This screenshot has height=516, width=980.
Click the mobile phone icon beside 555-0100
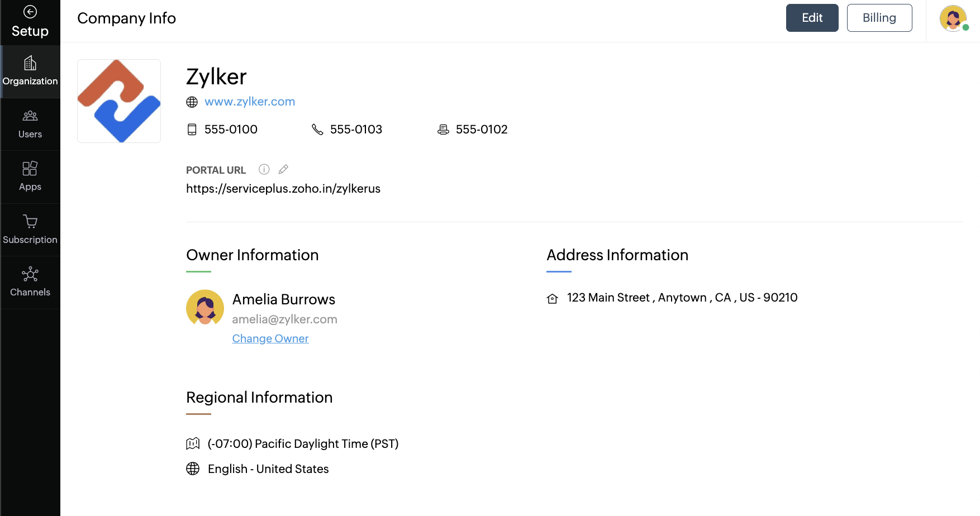click(x=192, y=130)
